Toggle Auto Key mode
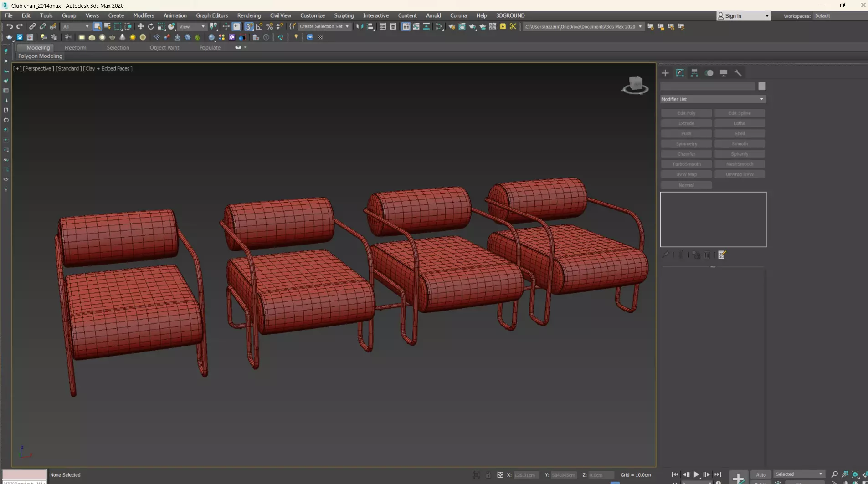This screenshot has width=868, height=484. (x=761, y=474)
